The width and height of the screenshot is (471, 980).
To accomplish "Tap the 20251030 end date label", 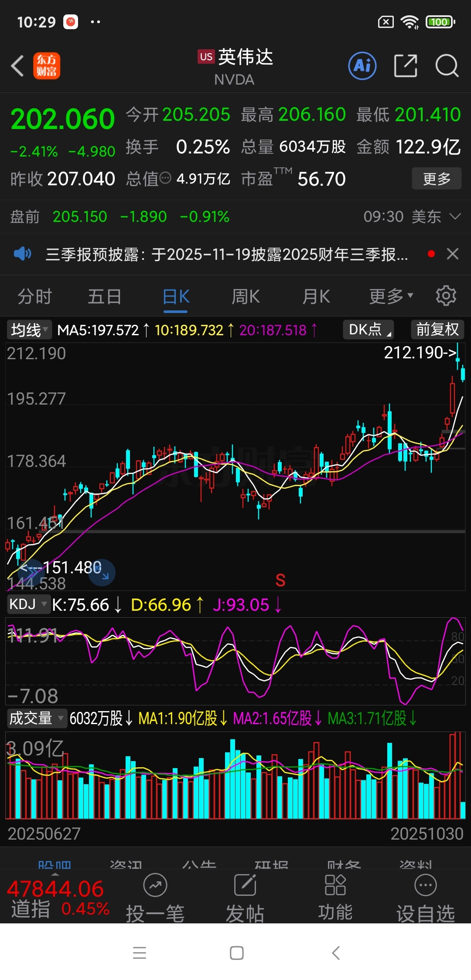I will coord(427,834).
